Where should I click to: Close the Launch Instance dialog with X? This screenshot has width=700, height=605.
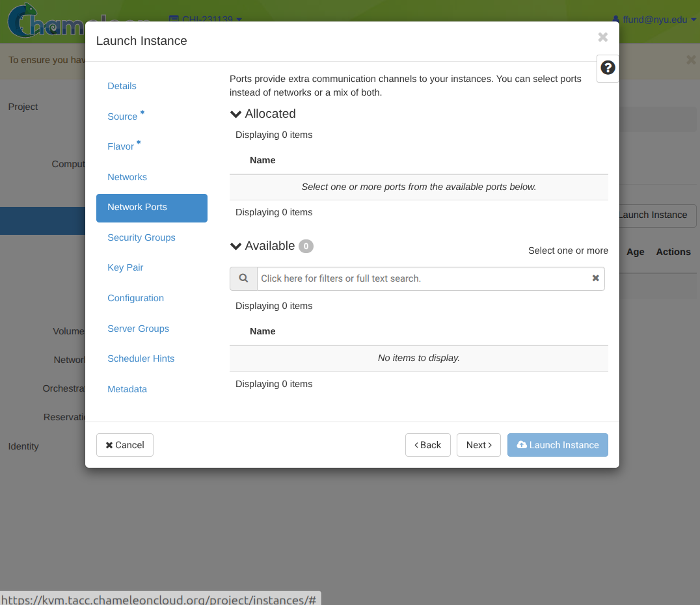point(602,38)
